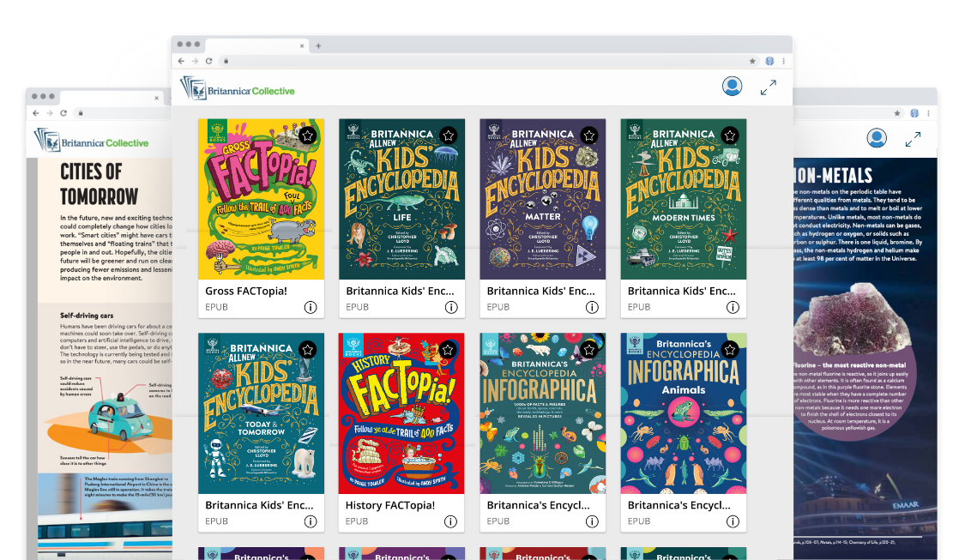Open the extension icon in the front browser toolbar
The width and height of the screenshot is (965, 560).
[x=769, y=61]
